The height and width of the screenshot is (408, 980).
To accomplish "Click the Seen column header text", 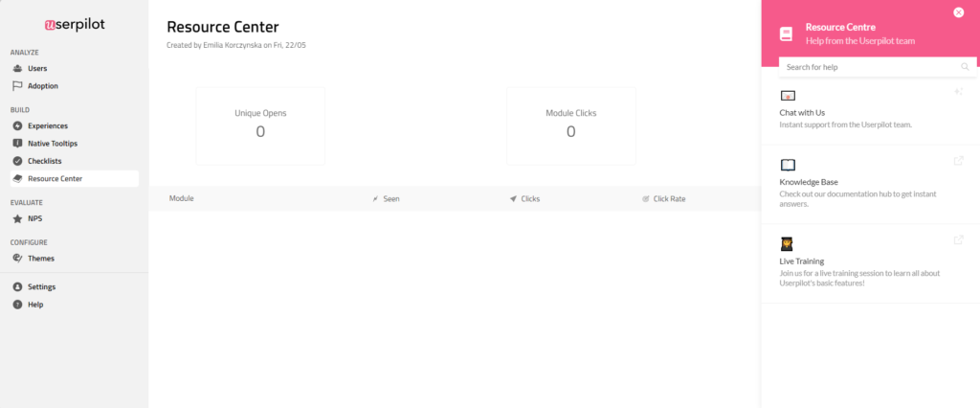I will click(391, 198).
